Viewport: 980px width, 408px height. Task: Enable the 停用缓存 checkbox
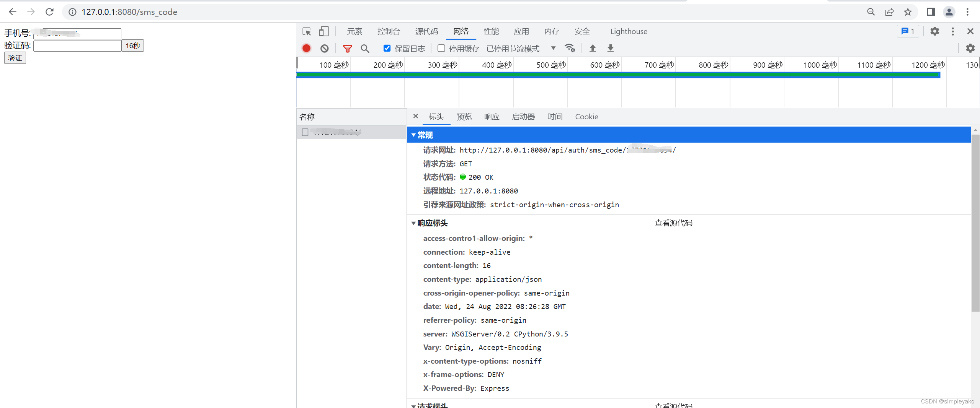[441, 48]
